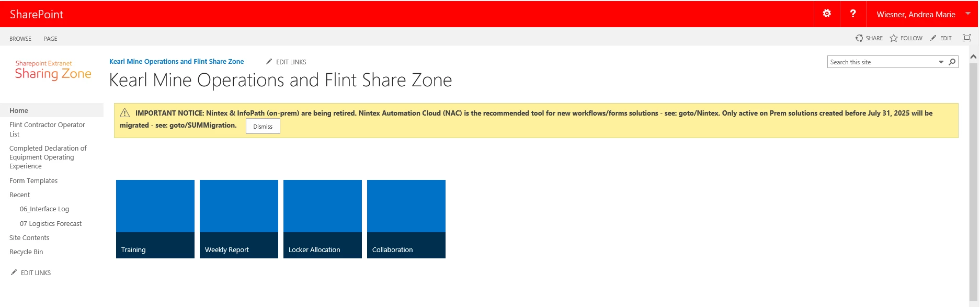Share this site using SHARE

(x=869, y=38)
